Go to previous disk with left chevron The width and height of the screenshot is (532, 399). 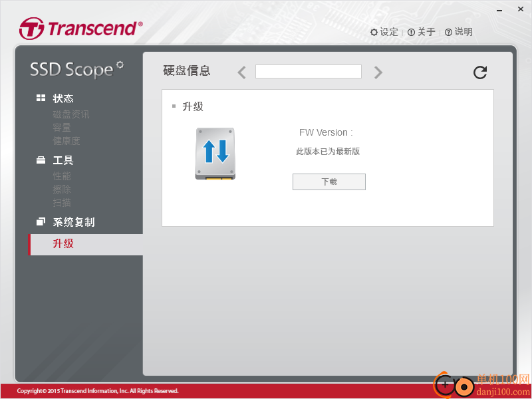point(241,72)
